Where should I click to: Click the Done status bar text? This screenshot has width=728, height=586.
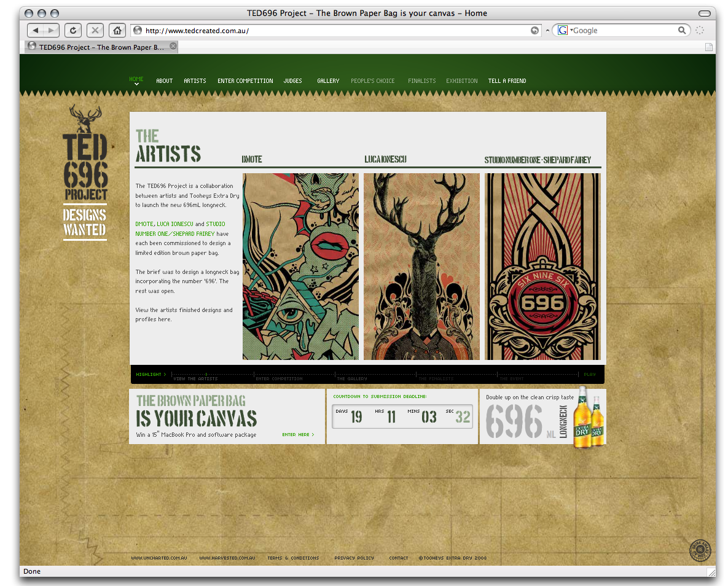click(32, 571)
